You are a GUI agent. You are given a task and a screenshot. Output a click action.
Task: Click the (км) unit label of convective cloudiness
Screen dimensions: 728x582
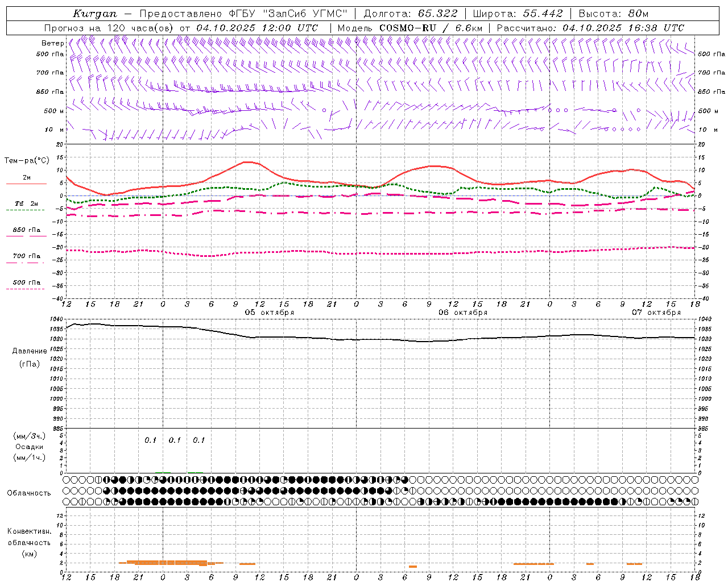[x=30, y=554]
